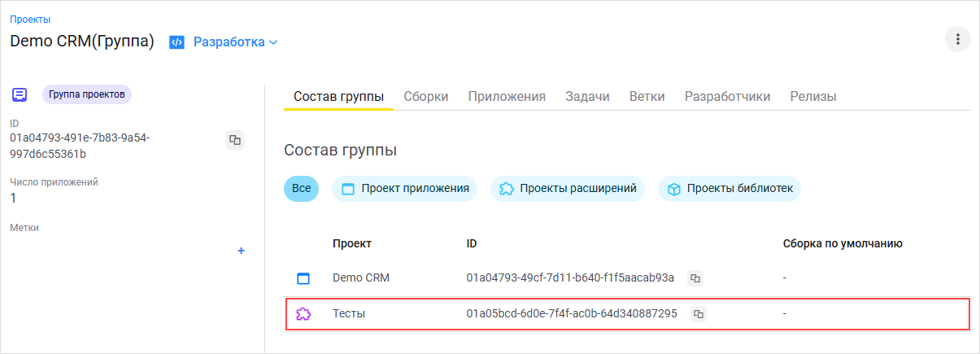Click the application icon beside Demo CRM

coord(303,278)
